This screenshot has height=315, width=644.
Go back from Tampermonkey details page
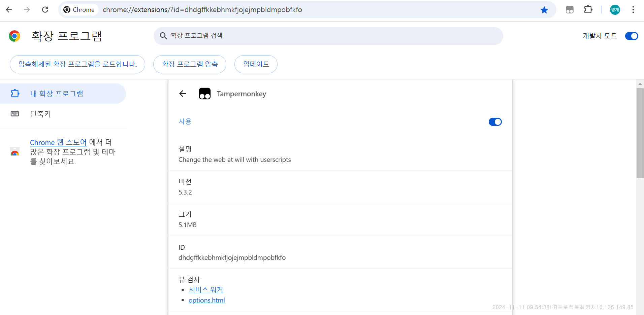tap(183, 94)
